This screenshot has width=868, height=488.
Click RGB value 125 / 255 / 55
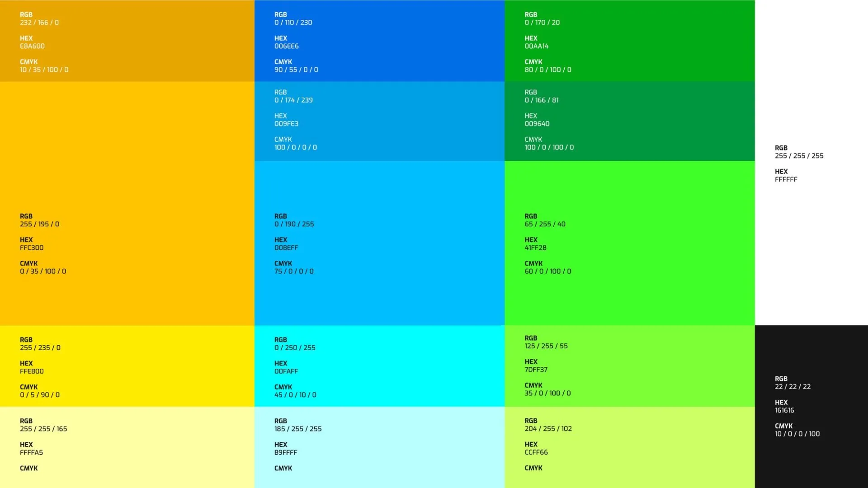[x=546, y=346]
